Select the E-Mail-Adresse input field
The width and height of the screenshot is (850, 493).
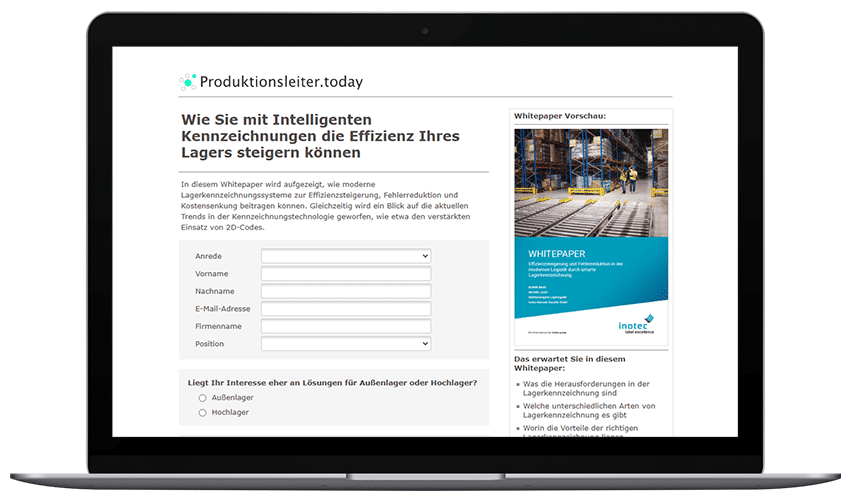[x=345, y=309]
